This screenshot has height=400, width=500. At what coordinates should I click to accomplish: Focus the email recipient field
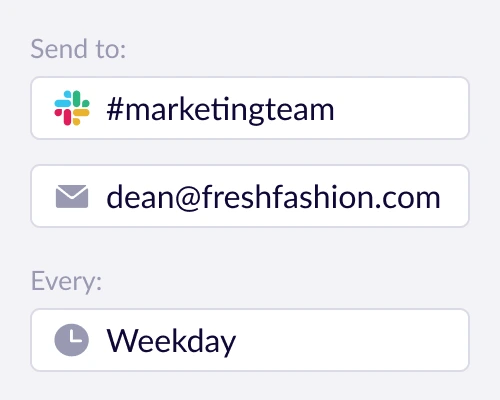[250, 196]
